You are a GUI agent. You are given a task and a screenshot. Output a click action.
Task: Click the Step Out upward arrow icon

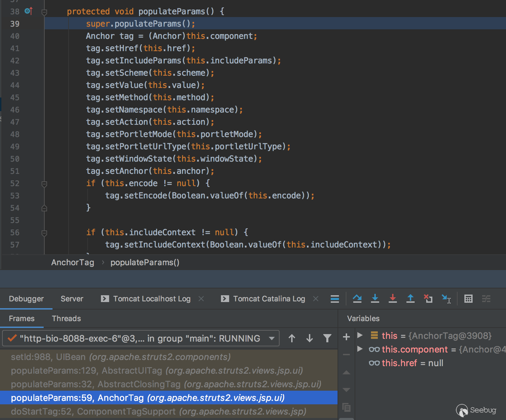point(410,299)
